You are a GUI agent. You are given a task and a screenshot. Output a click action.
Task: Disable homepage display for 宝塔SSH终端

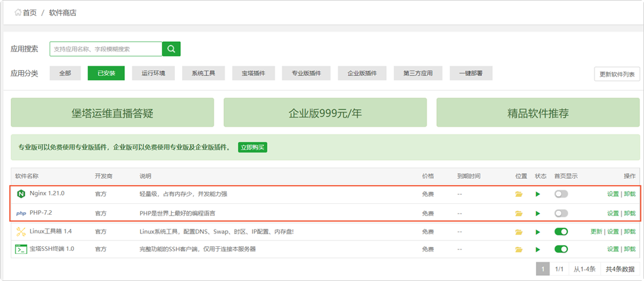pos(561,249)
